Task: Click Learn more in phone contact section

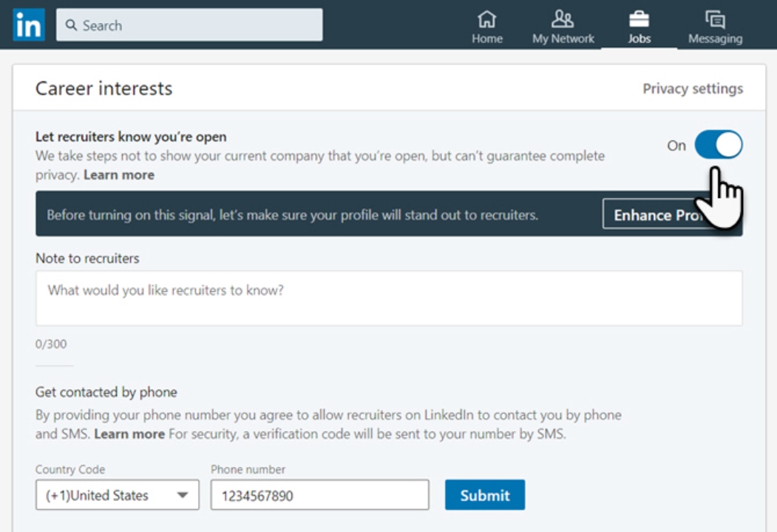Action: [x=129, y=434]
